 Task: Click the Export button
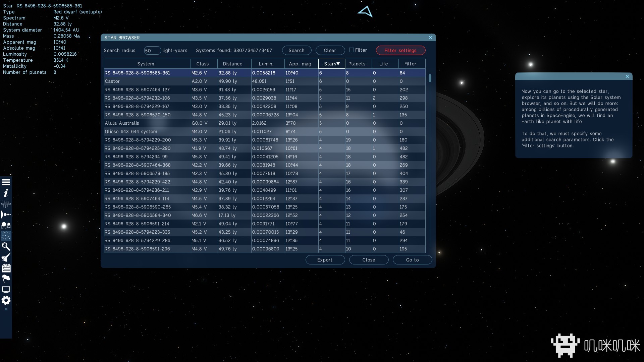pos(325,260)
